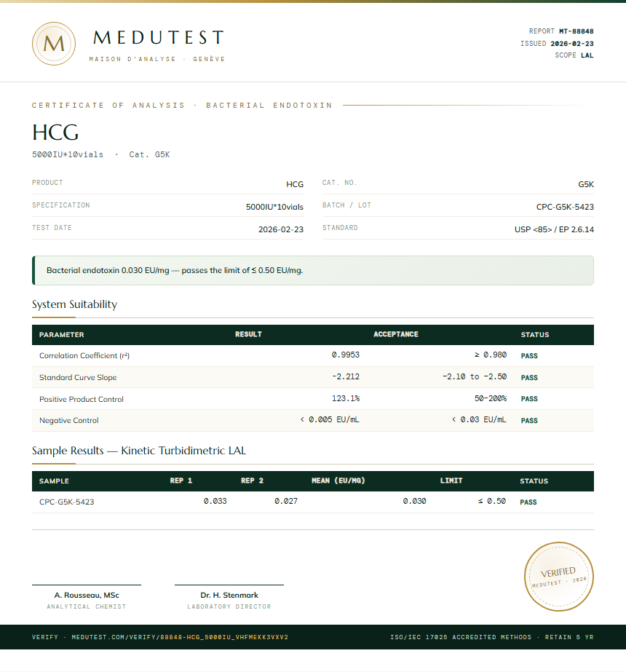
Task: Click the correlation result 0.9953
Action: 346,355
